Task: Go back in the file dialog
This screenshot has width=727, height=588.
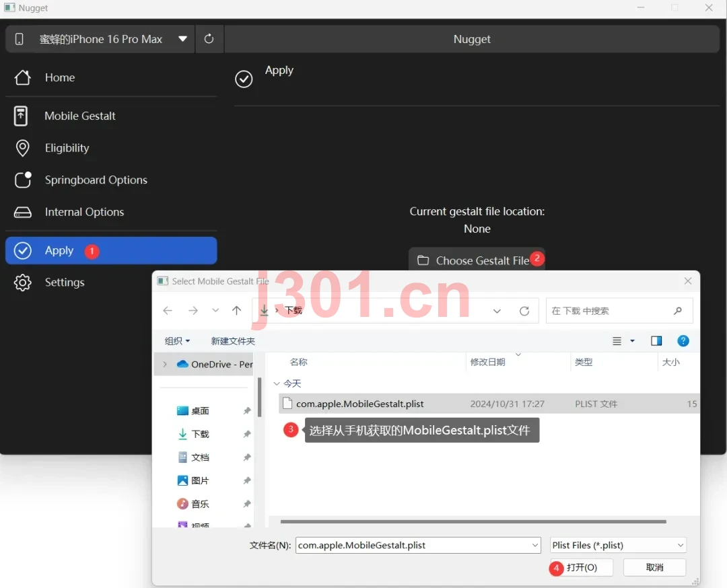Action: tap(168, 310)
